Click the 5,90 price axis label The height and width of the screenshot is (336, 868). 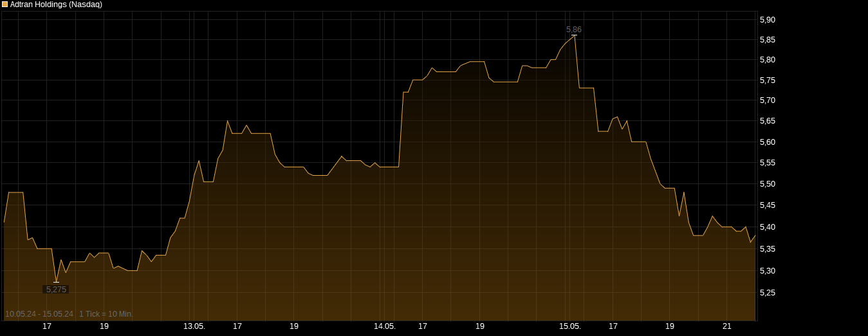pos(767,20)
